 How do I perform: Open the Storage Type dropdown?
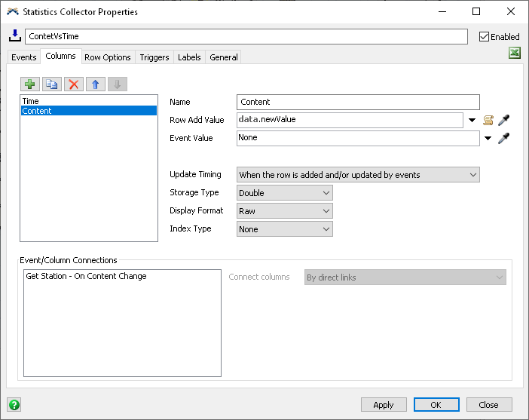pos(284,193)
